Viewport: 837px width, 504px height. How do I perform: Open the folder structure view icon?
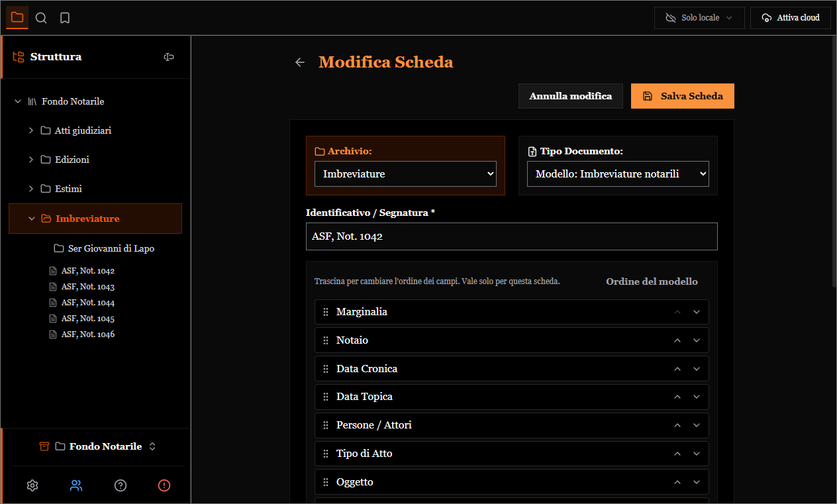tap(17, 18)
